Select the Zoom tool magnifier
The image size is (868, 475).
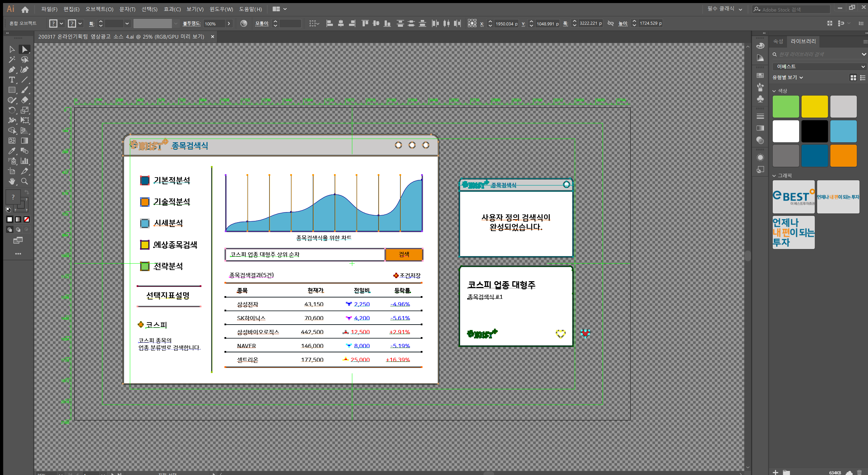pyautogui.click(x=24, y=182)
